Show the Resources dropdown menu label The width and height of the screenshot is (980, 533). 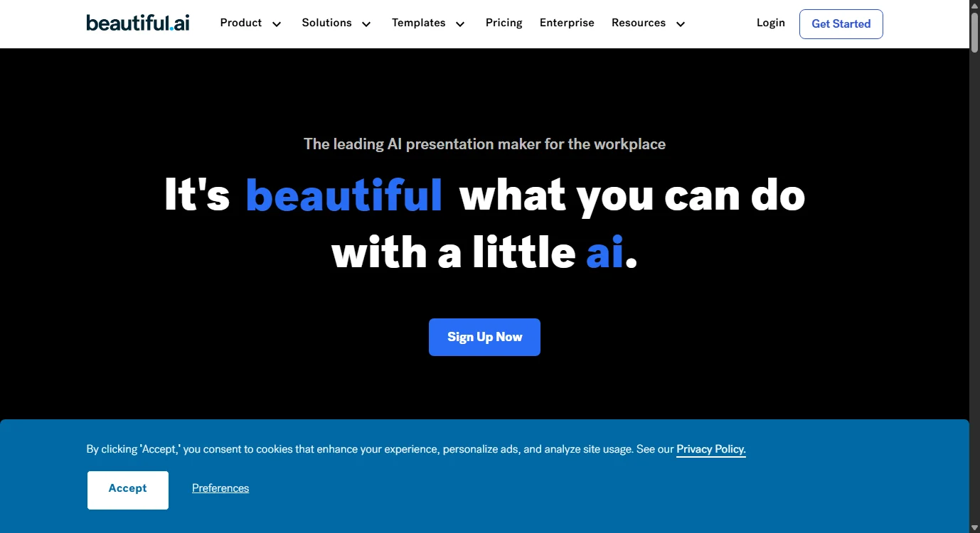(638, 23)
